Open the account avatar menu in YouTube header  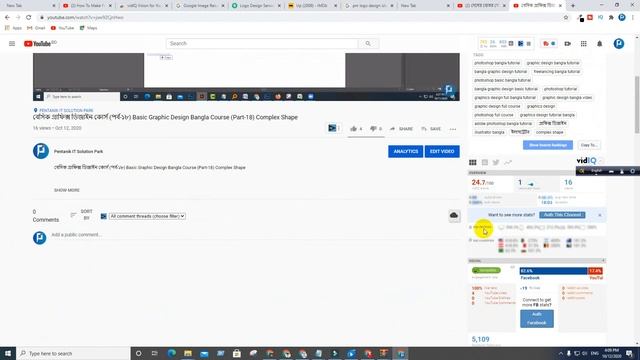pyautogui.click(x=619, y=44)
